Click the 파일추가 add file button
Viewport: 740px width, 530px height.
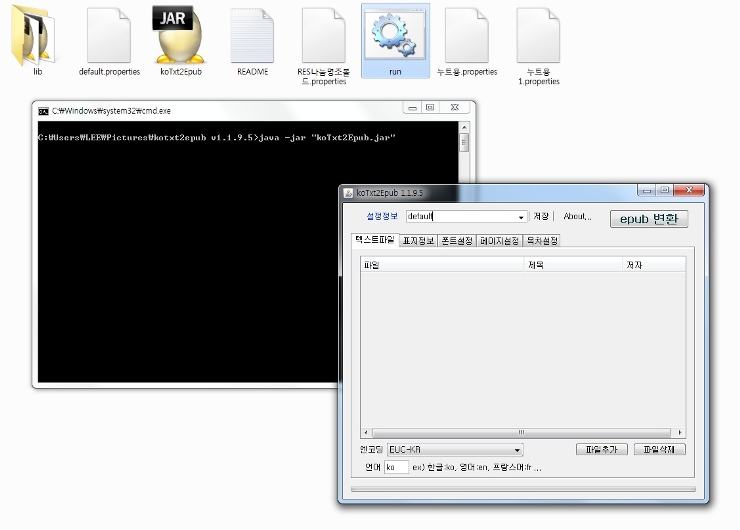602,449
